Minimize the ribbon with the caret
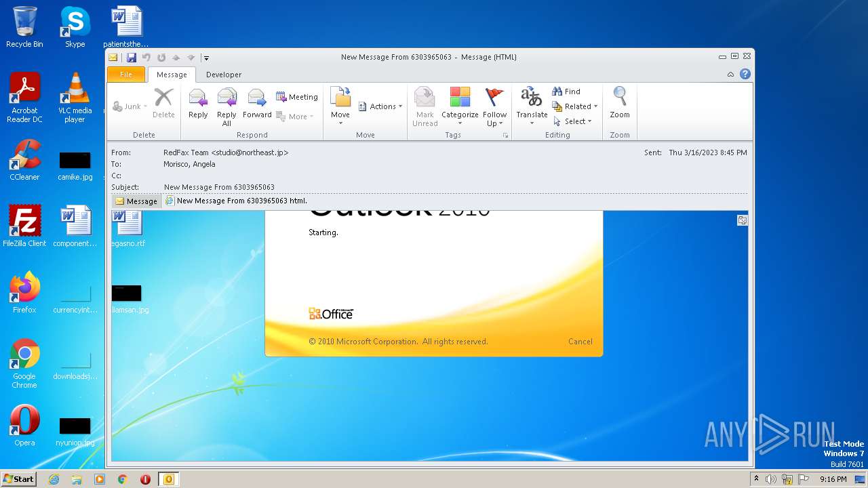 coord(730,75)
